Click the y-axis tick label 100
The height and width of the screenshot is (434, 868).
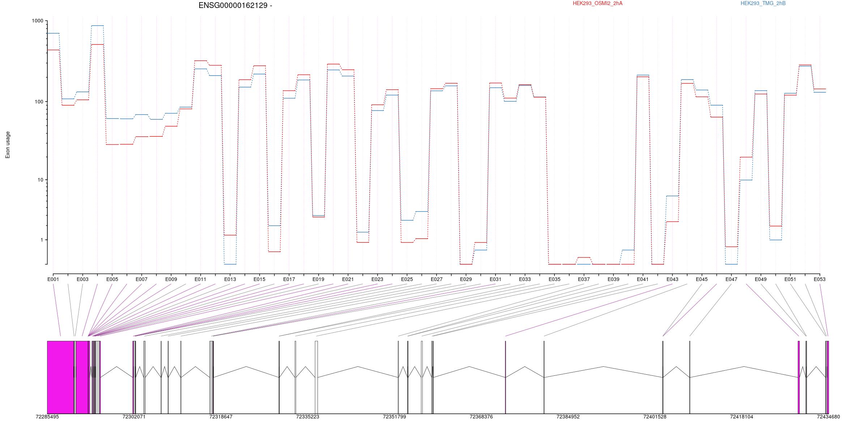(39, 102)
